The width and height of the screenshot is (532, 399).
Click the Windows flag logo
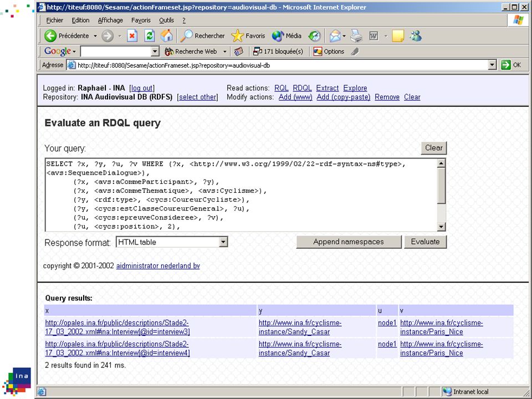518,20
